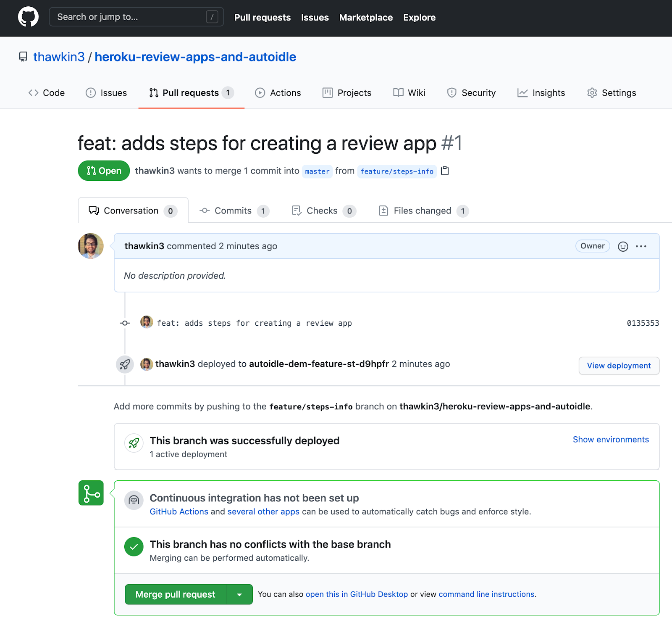672x622 pixels.
Task: Click '2 minutes ago' comment timestamp
Action: (248, 246)
